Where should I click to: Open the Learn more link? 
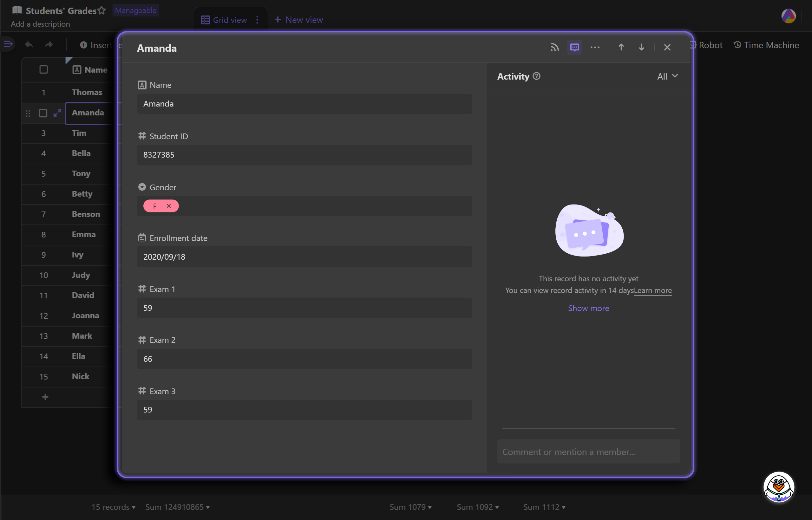click(652, 290)
